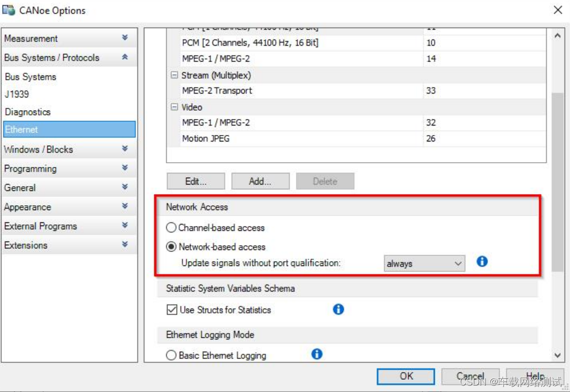Select Network-based access radio button
This screenshot has width=570, height=392.
click(171, 247)
